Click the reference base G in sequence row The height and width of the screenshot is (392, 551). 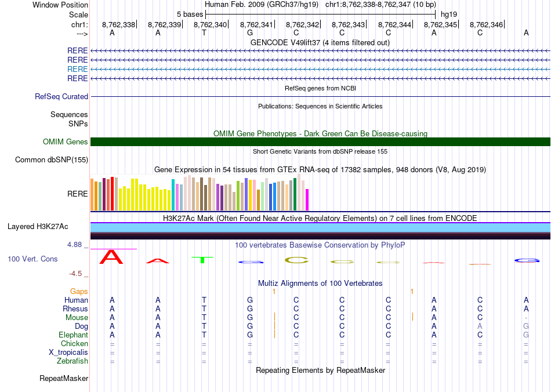(250, 32)
